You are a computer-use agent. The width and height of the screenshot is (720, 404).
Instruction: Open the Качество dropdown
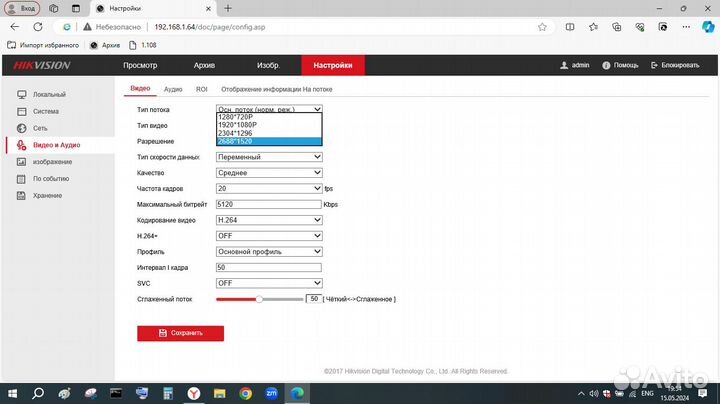[x=269, y=173]
